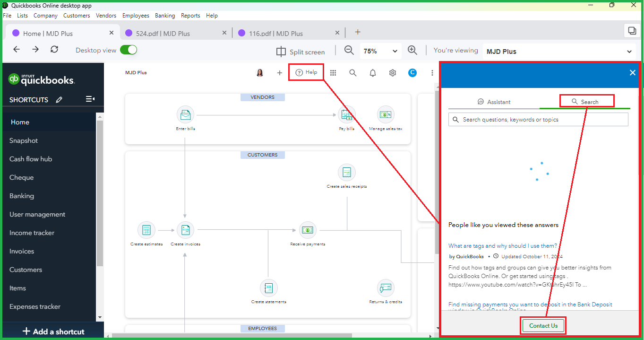644x340 pixels.
Task: Edit shortcuts with the pencil icon
Action: click(x=59, y=99)
